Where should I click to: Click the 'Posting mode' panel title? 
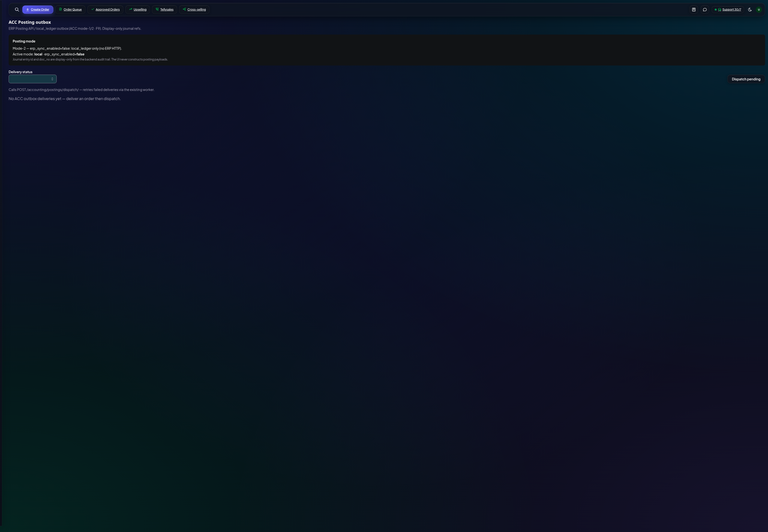click(x=24, y=41)
